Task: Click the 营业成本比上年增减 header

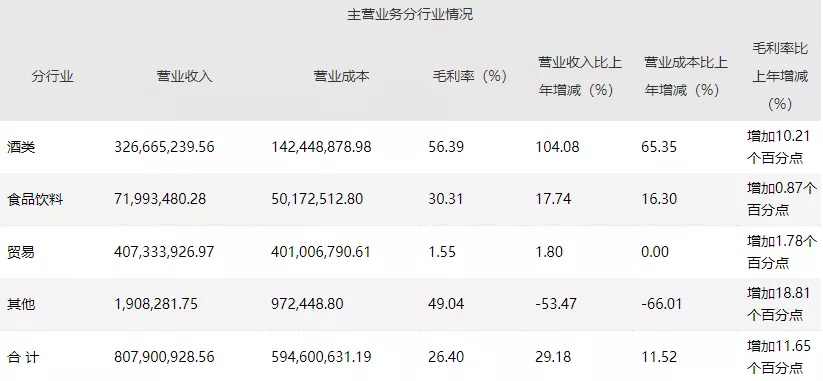Action: 686,77
